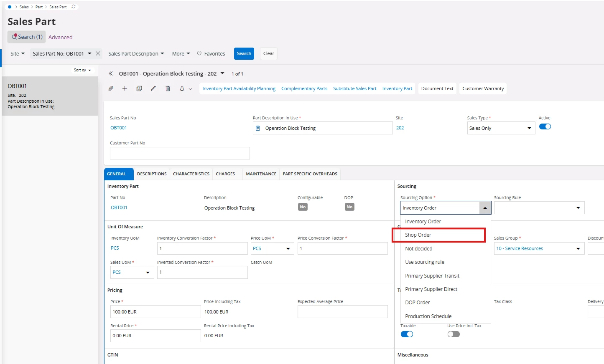The width and height of the screenshot is (604, 364).
Task: Choose Production Schedule option
Action: (446, 316)
